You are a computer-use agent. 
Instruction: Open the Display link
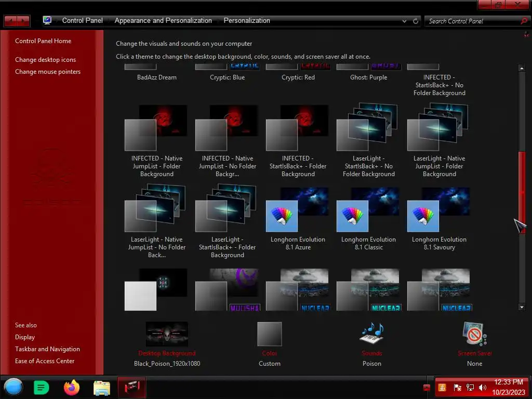[25, 337]
